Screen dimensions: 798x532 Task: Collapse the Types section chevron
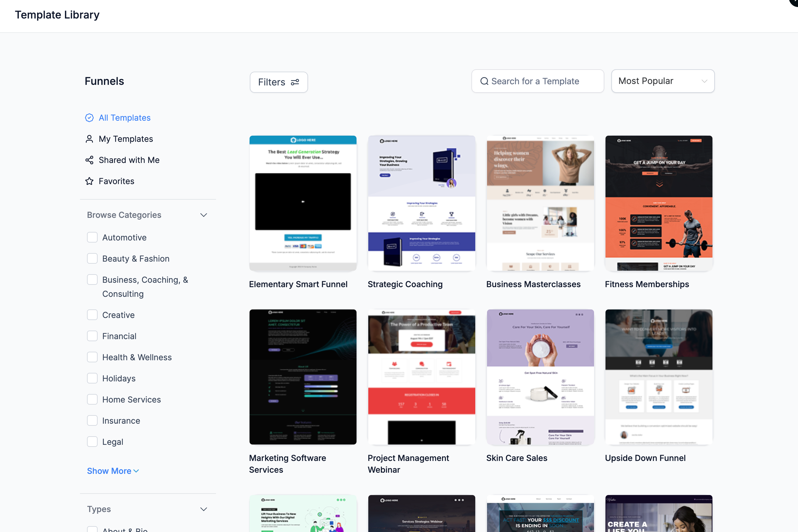(x=203, y=509)
